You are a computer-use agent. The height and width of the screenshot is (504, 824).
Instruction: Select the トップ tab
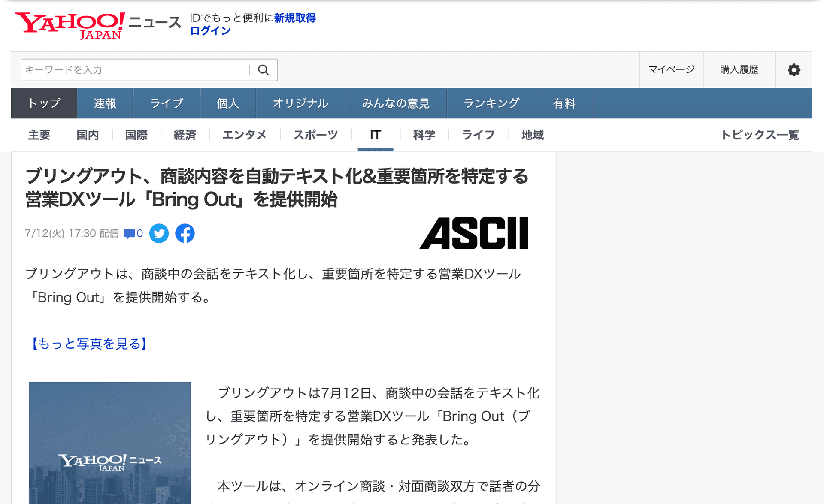tap(44, 103)
